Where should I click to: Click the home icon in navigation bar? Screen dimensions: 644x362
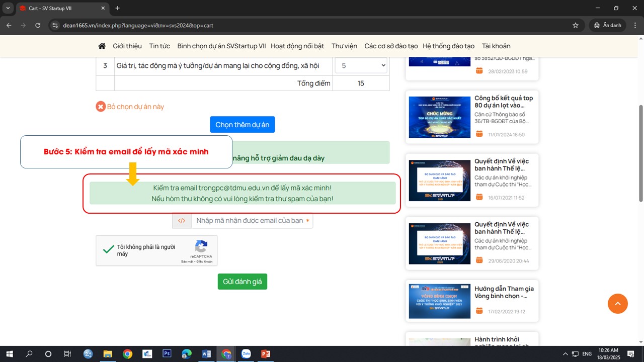[x=102, y=46]
